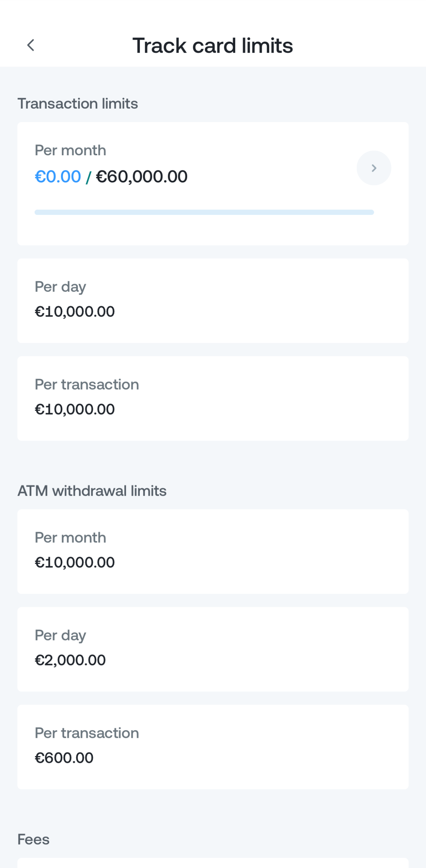Viewport: 426px width, 868px height.
Task: Tap the back arrow icon
Action: 31,45
